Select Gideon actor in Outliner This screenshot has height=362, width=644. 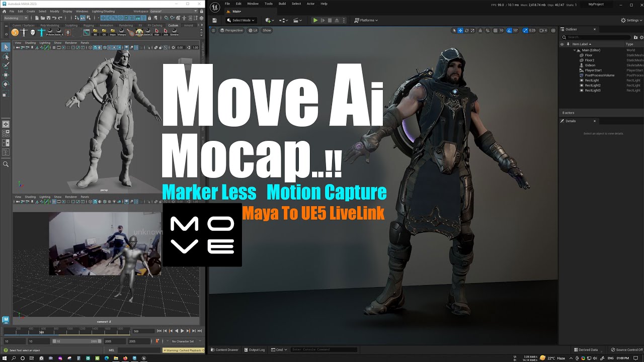[590, 65]
